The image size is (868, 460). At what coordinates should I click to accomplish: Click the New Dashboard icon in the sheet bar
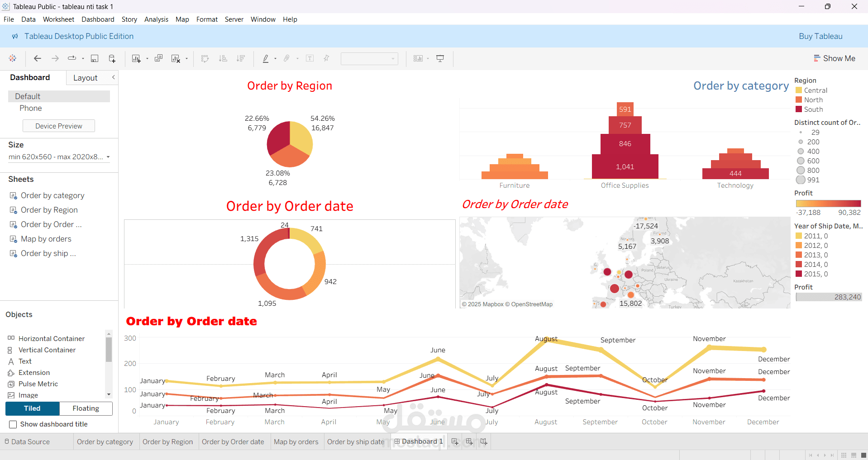coord(469,442)
